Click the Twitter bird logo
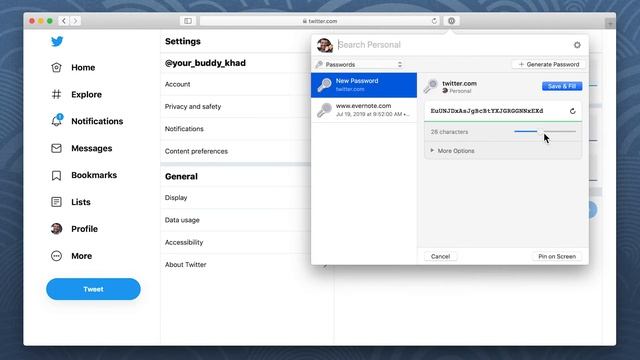The width and height of the screenshot is (640, 360). [x=57, y=41]
